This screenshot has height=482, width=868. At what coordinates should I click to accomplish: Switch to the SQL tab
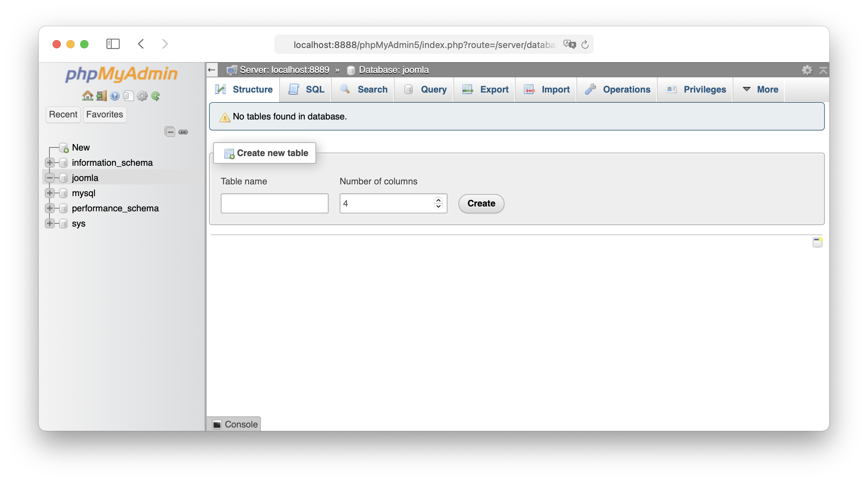coord(306,89)
